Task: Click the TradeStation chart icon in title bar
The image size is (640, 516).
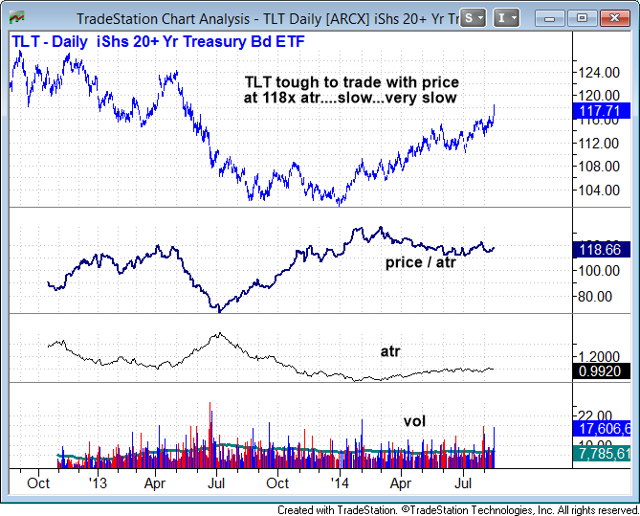Action: click(x=17, y=18)
